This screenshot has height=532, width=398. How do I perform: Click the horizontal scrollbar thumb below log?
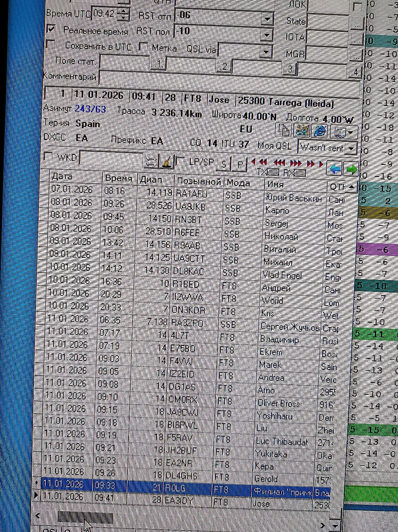(85, 518)
